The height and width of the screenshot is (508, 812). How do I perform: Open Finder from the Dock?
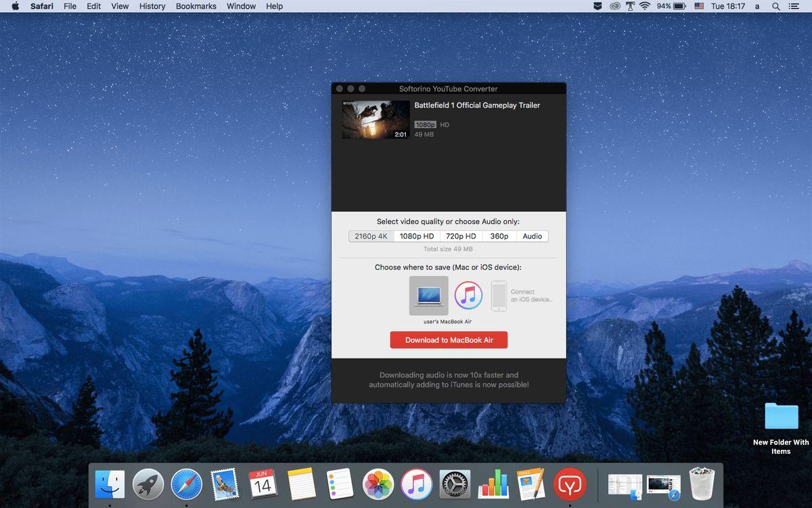[110, 485]
